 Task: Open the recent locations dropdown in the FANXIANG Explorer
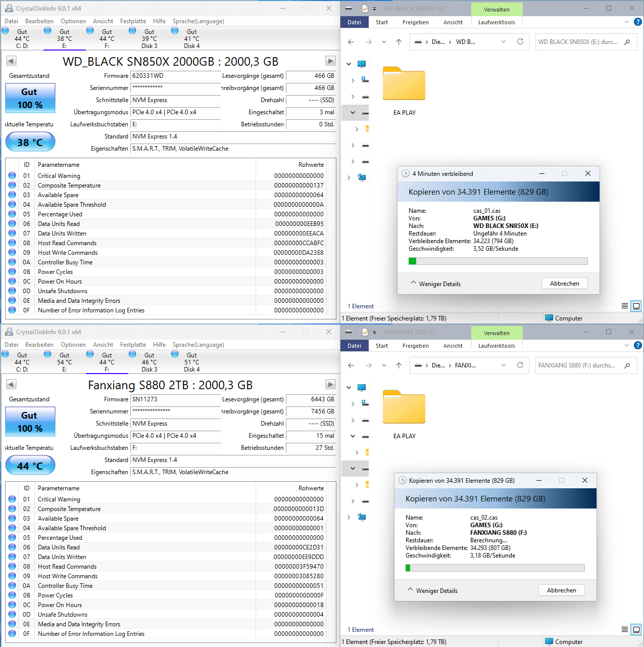[384, 365]
